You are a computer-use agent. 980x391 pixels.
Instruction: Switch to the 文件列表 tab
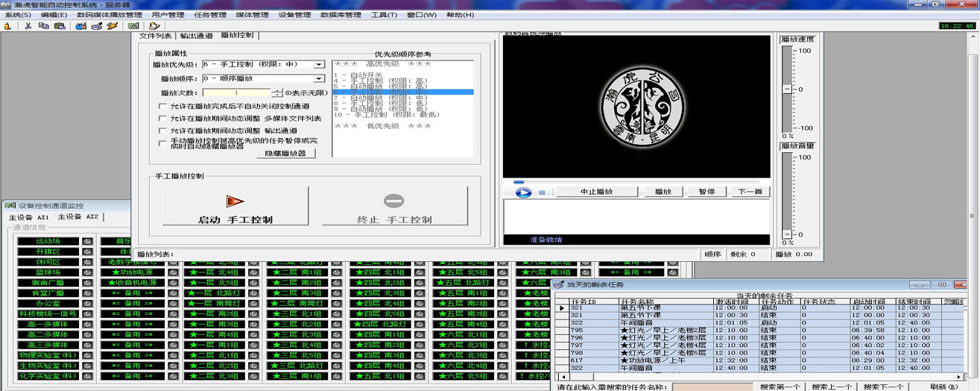point(155,36)
